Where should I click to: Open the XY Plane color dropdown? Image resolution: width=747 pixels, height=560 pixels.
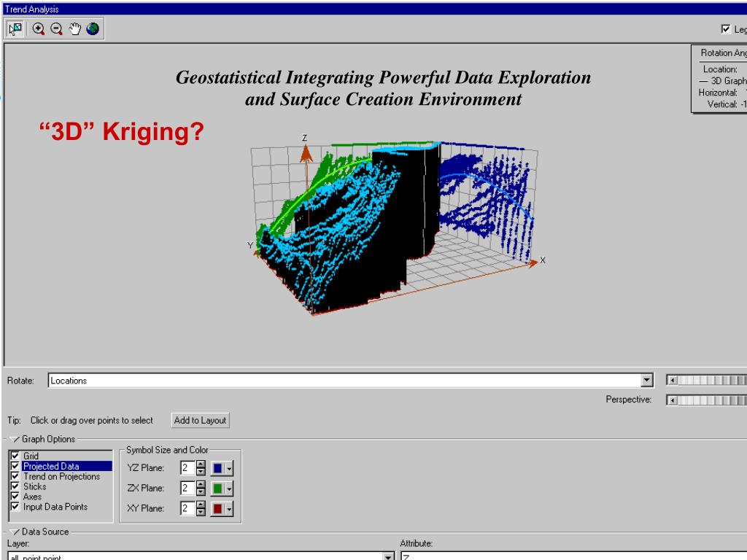[229, 508]
